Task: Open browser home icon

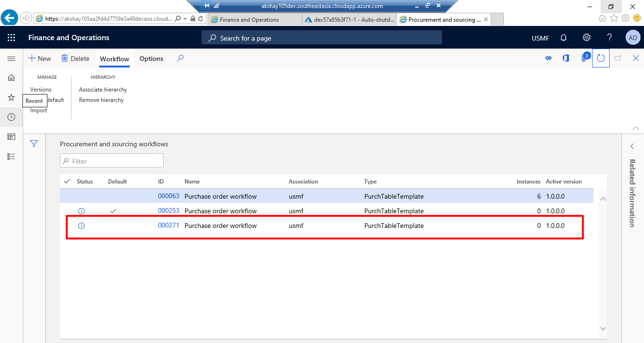Action: click(602, 18)
